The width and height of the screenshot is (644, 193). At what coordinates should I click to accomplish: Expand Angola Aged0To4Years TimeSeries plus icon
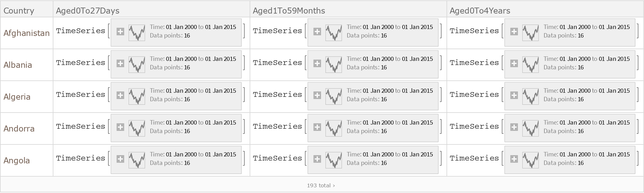(514, 159)
